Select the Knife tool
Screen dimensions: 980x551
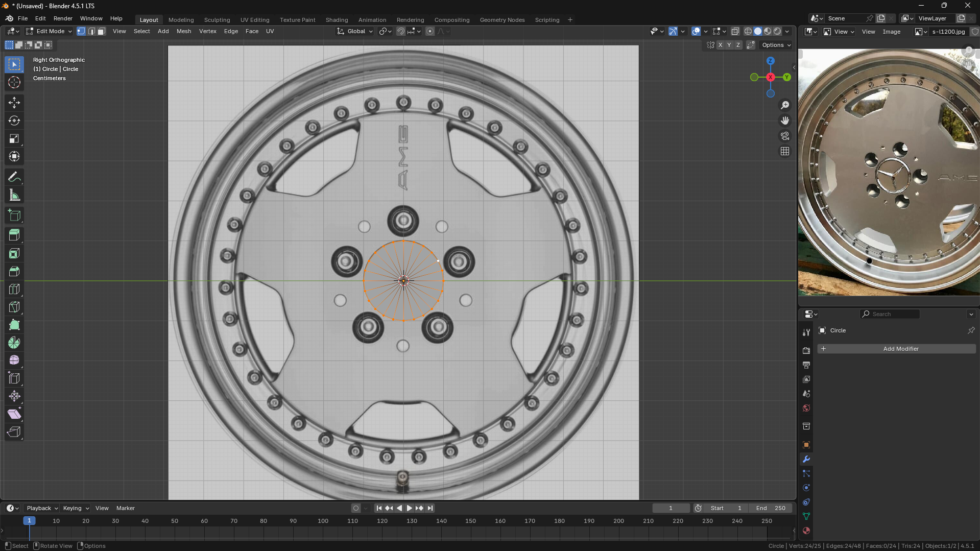(14, 307)
